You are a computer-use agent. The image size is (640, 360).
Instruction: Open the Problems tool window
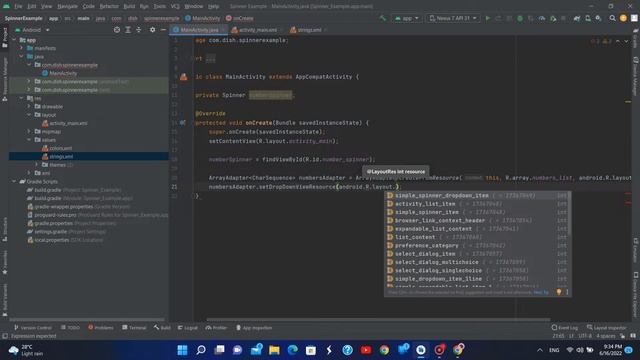pos(101,328)
